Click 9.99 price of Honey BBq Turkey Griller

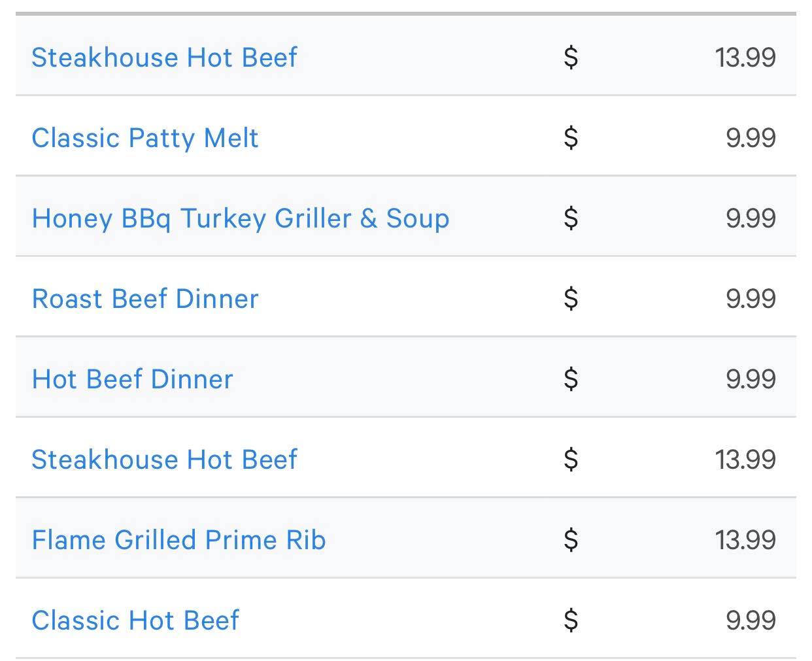point(751,218)
